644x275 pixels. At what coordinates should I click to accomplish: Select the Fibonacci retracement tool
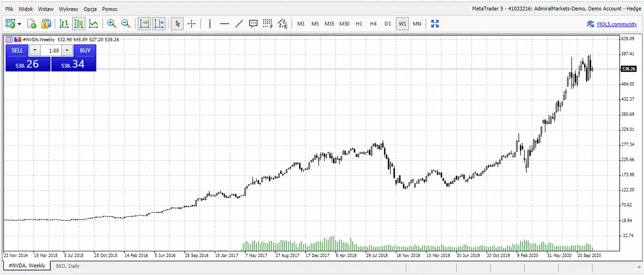pyautogui.click(x=268, y=24)
